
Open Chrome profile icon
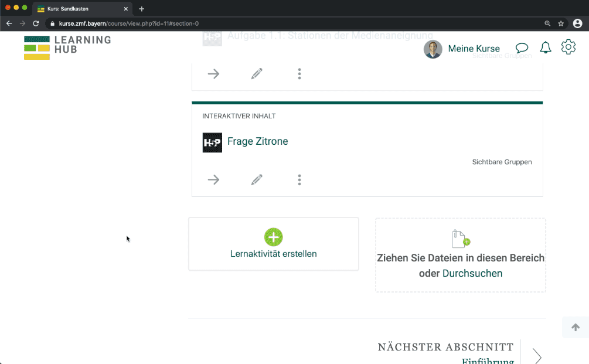(577, 23)
